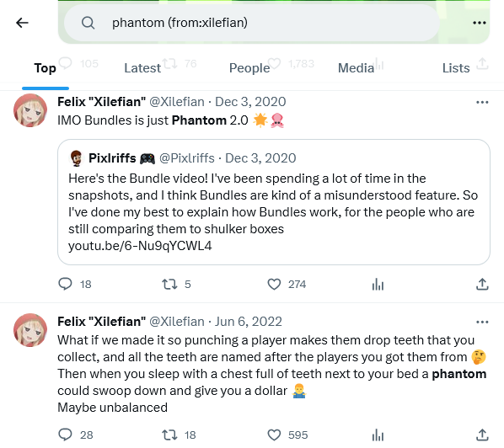
Task: Switch to the People tab
Action: [249, 68]
